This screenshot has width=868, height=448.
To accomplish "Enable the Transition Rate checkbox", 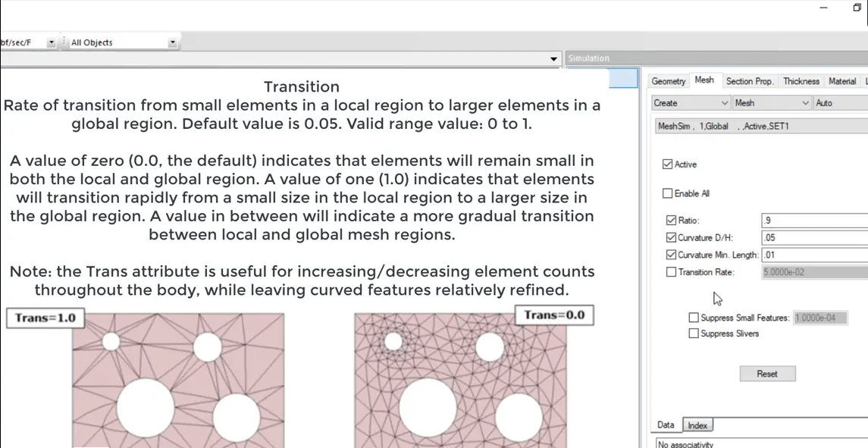I will [671, 272].
